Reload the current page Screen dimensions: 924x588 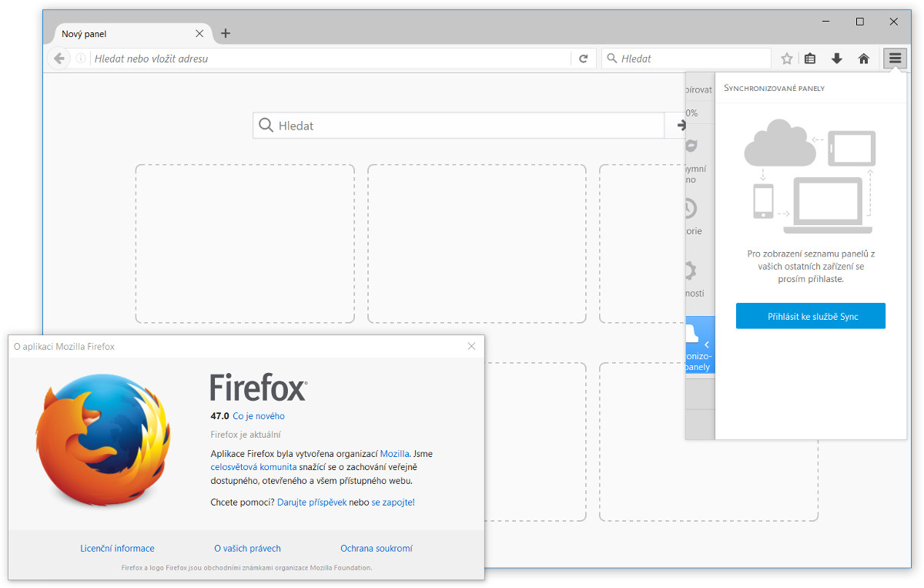[x=584, y=59]
